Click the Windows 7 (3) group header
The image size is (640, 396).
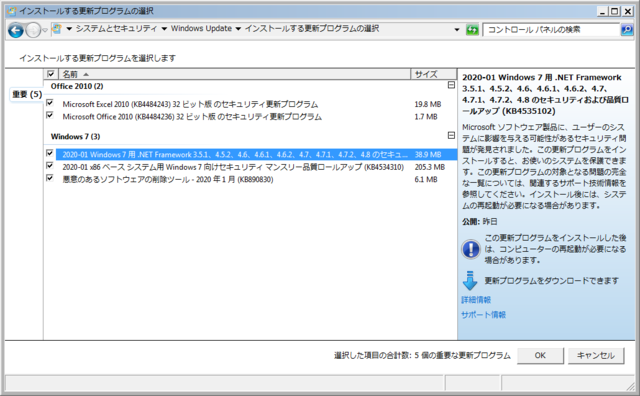(75, 136)
